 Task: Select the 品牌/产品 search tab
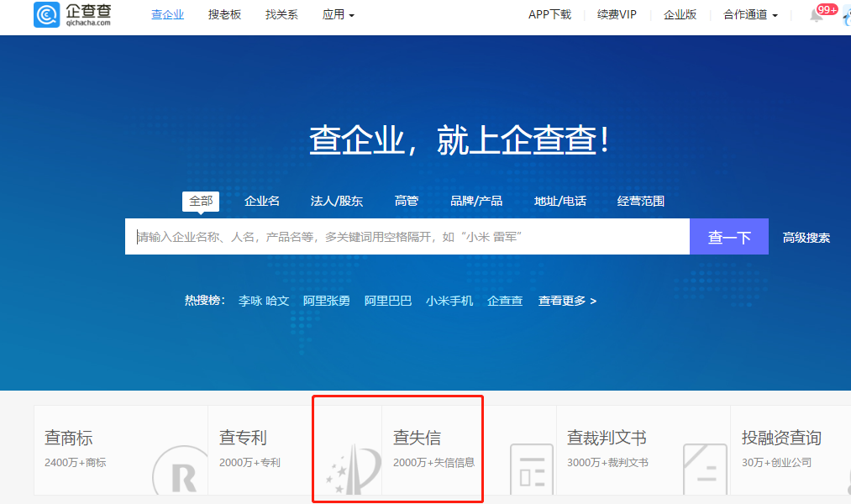click(x=476, y=202)
